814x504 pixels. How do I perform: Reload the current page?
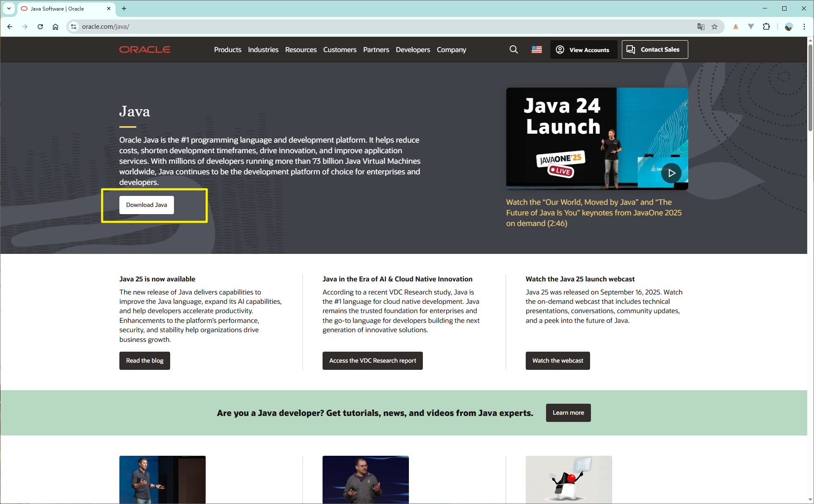tap(40, 26)
